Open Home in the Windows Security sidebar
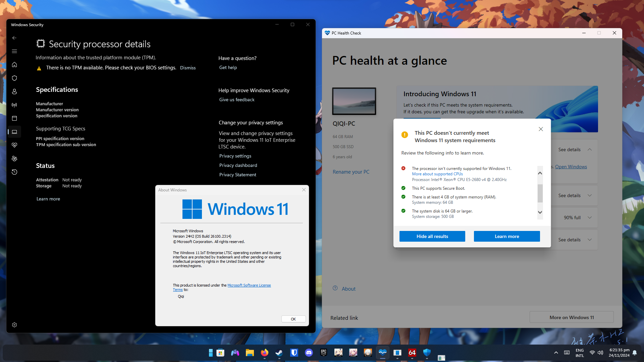Viewport: 644px width, 362px height. click(x=14, y=65)
